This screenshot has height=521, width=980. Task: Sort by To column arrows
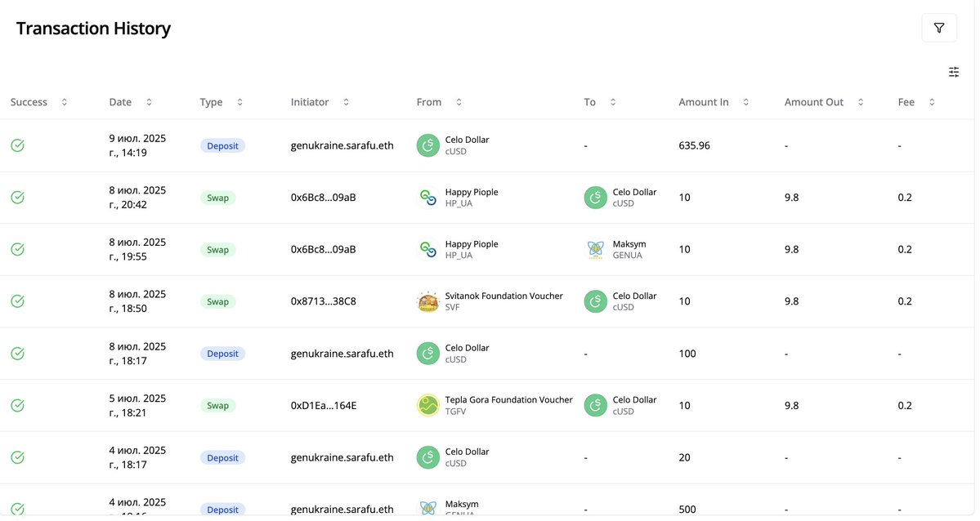click(x=613, y=102)
